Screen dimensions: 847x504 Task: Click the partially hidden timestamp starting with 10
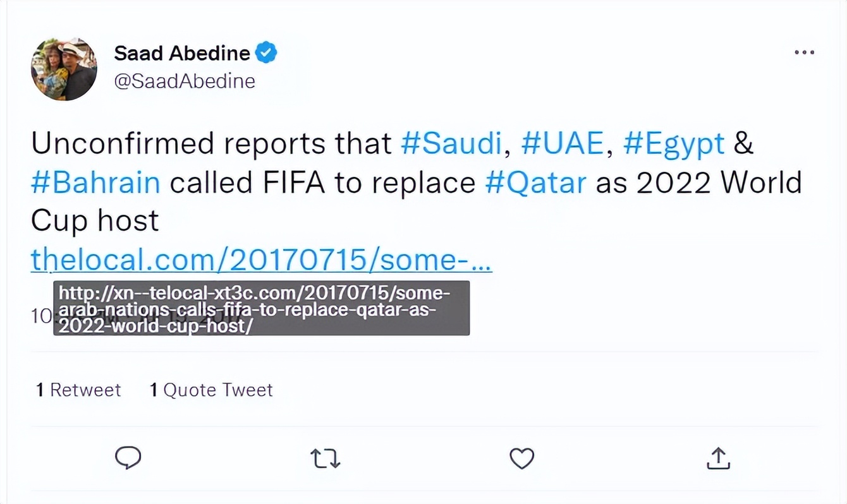click(x=40, y=316)
